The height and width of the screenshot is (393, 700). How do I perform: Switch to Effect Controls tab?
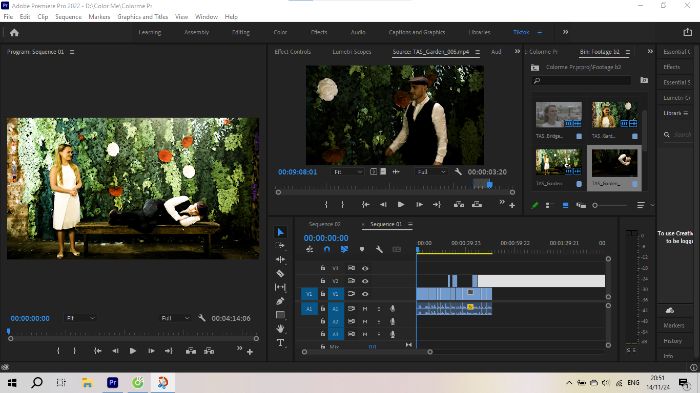click(x=292, y=52)
